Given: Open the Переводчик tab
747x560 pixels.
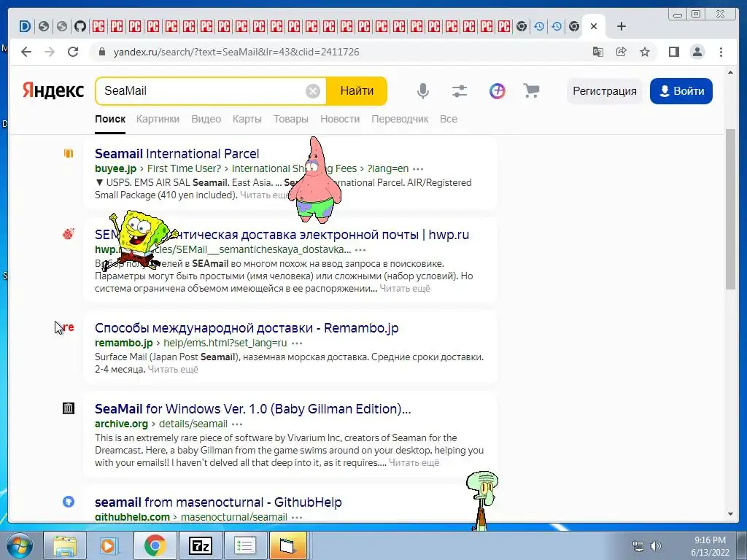Looking at the screenshot, I should tap(400, 119).
